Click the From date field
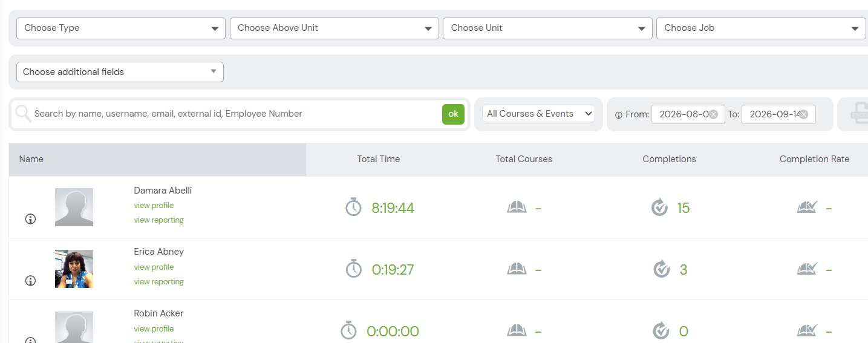This screenshot has width=868, height=343. 688,114
